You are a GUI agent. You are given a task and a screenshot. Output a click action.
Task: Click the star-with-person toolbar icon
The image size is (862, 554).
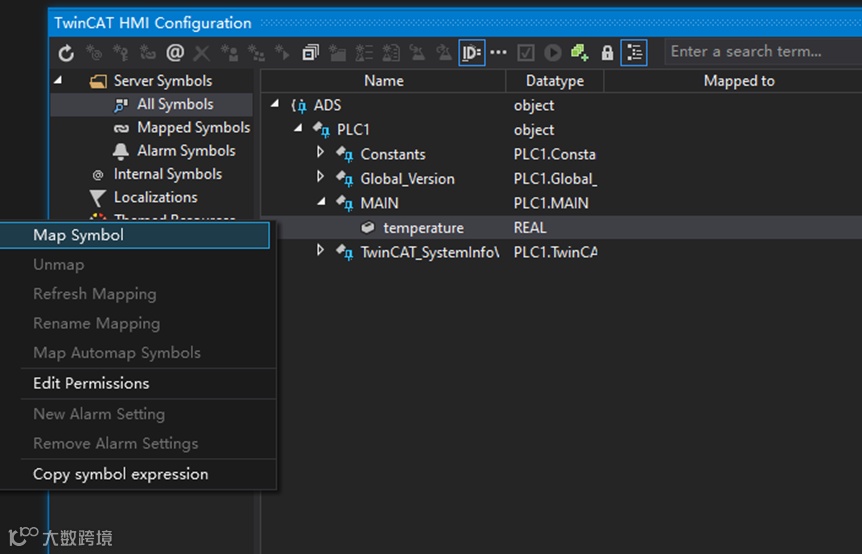click(229, 53)
